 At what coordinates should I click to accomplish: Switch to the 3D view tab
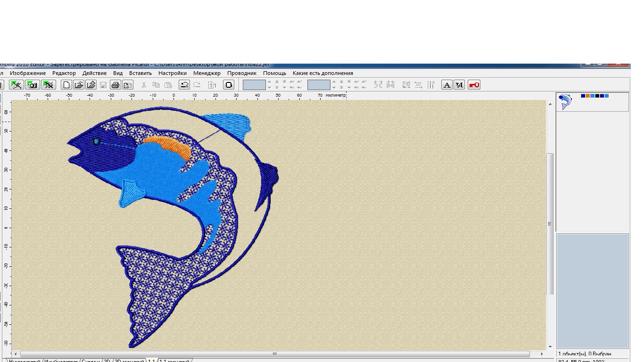tap(107, 361)
